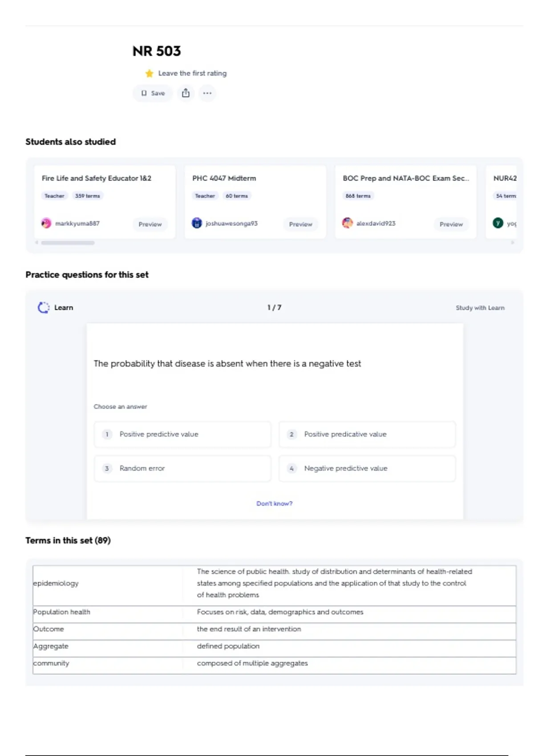Image resolution: width=534 pixels, height=756 pixels.
Task: Choose answer 2 Positive predicative value
Action: [x=367, y=434]
